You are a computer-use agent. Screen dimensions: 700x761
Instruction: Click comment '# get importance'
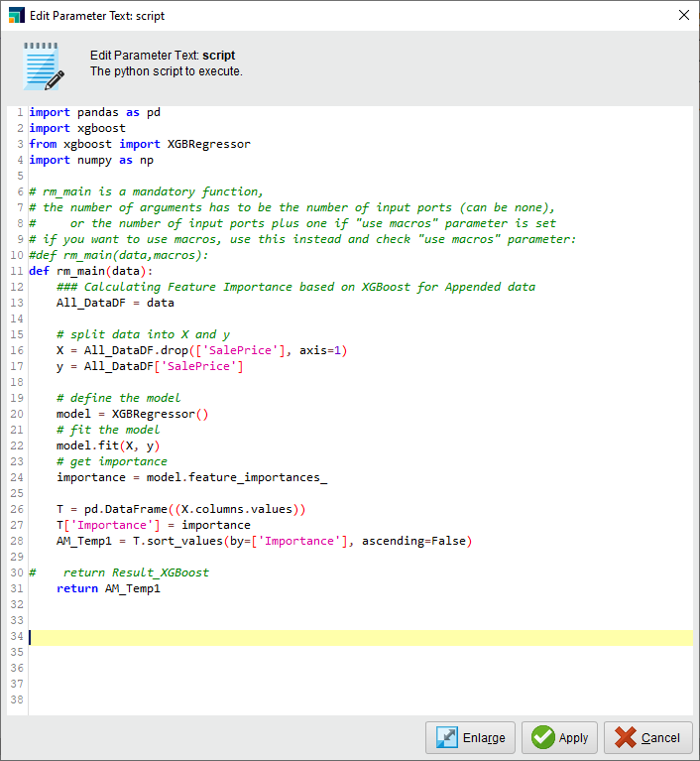click(112, 461)
